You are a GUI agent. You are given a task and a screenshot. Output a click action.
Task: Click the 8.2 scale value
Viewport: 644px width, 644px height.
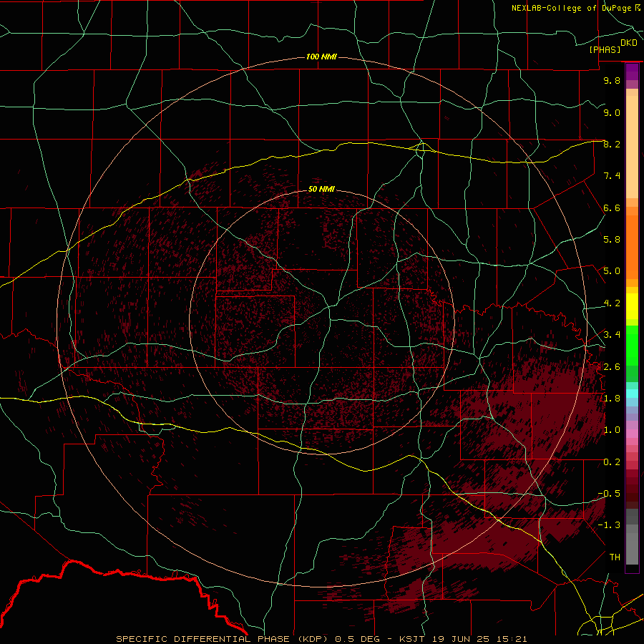pyautogui.click(x=612, y=144)
